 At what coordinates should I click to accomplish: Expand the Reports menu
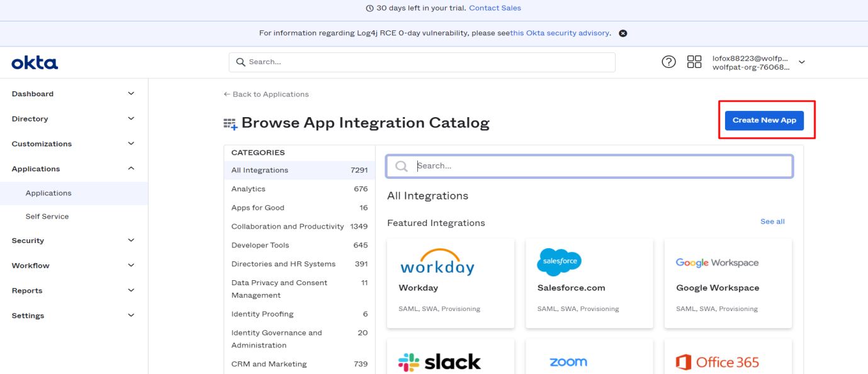(x=74, y=291)
